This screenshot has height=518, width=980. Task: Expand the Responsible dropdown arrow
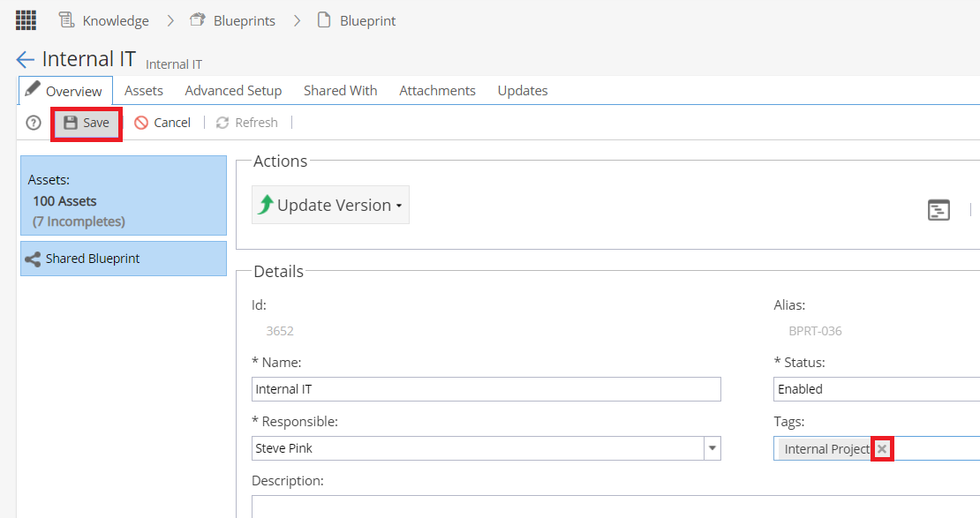[712, 448]
